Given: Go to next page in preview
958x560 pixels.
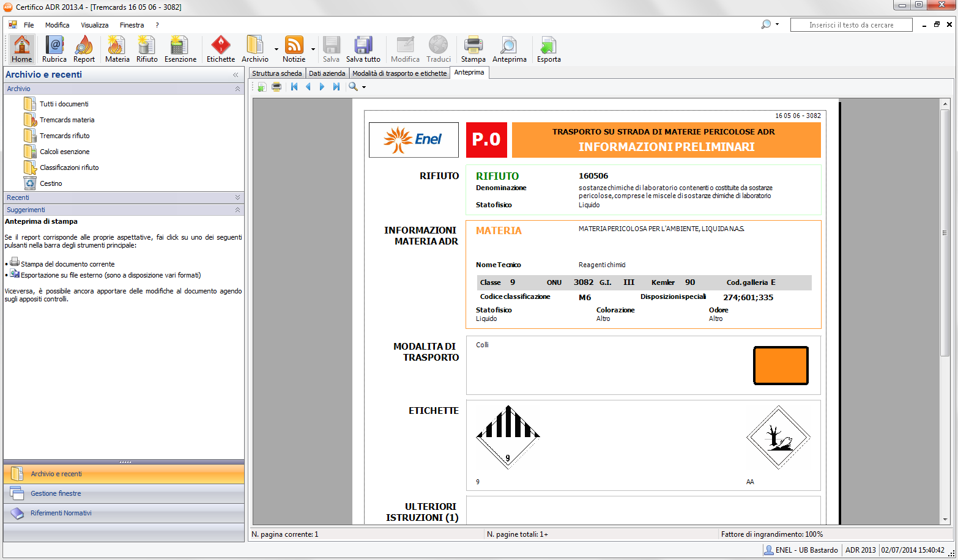Looking at the screenshot, I should [x=322, y=87].
